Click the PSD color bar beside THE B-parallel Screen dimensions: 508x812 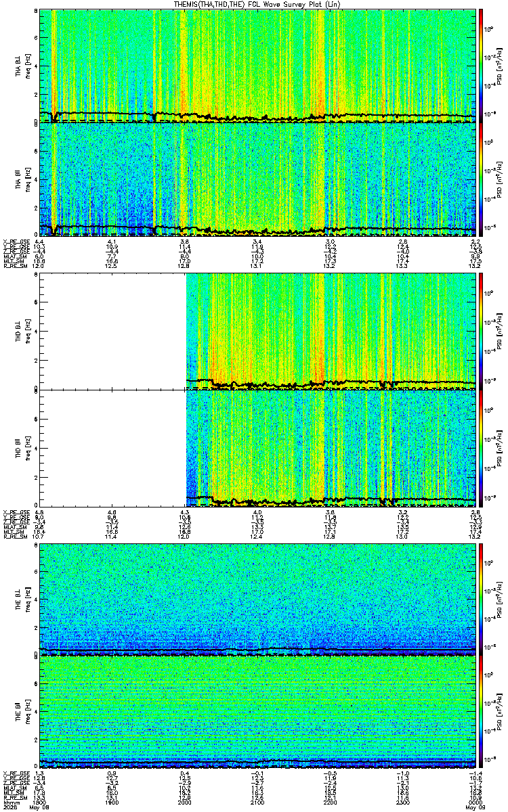point(482,713)
